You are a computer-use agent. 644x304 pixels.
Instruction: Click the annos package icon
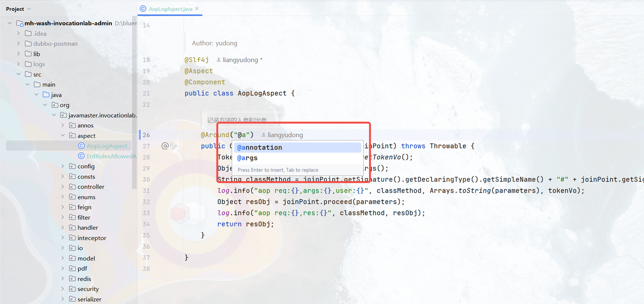pyautogui.click(x=73, y=125)
